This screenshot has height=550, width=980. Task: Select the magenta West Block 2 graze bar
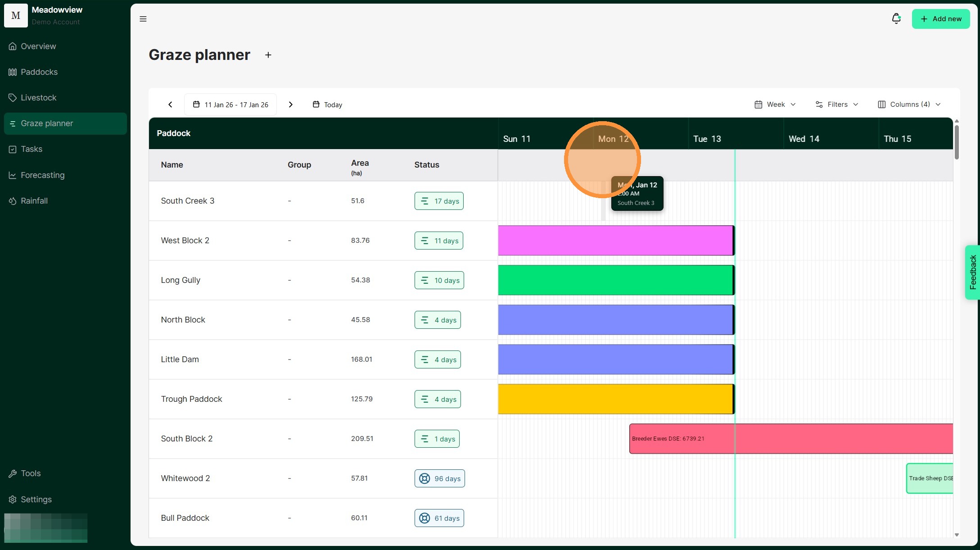(615, 241)
